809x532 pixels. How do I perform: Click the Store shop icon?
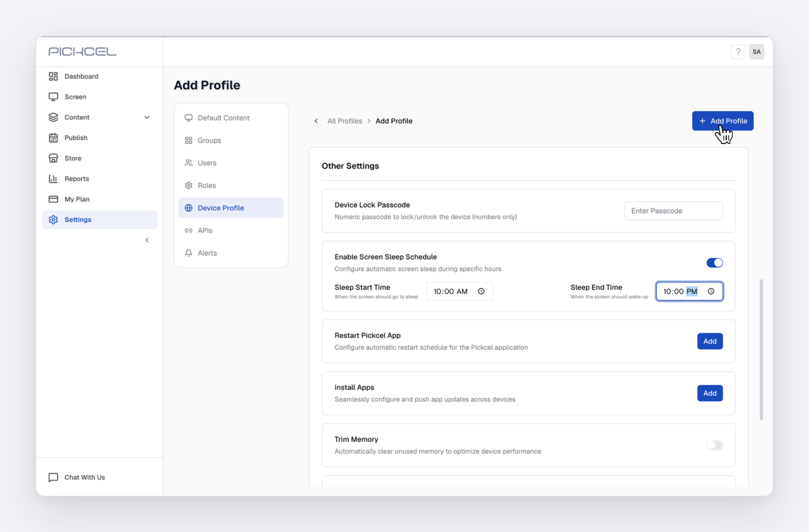[x=53, y=158]
